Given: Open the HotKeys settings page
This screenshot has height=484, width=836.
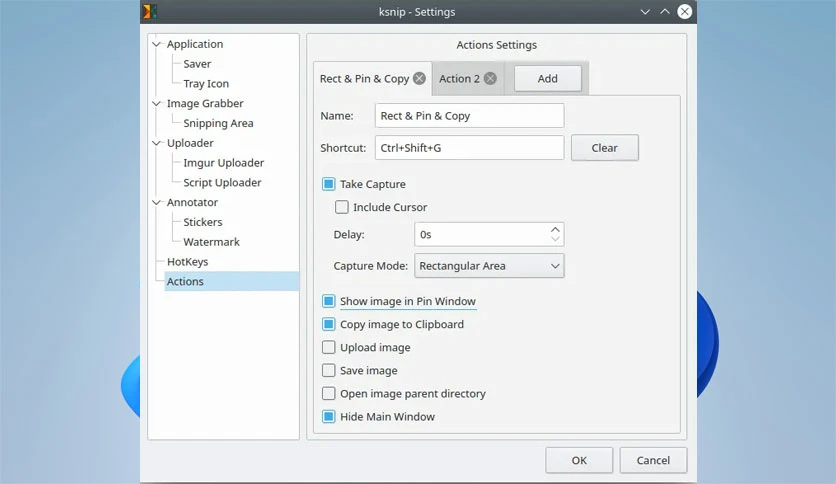Looking at the screenshot, I should coord(188,262).
